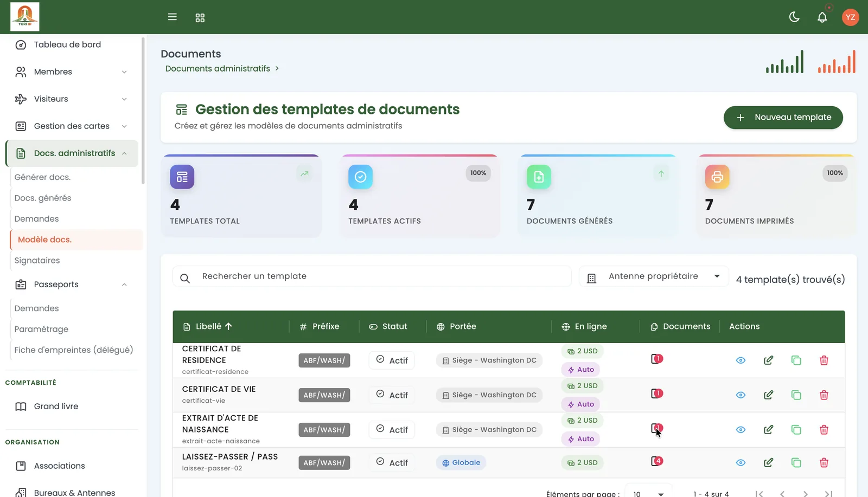Open items per page dropdown
The height and width of the screenshot is (497, 868).
[649, 494]
